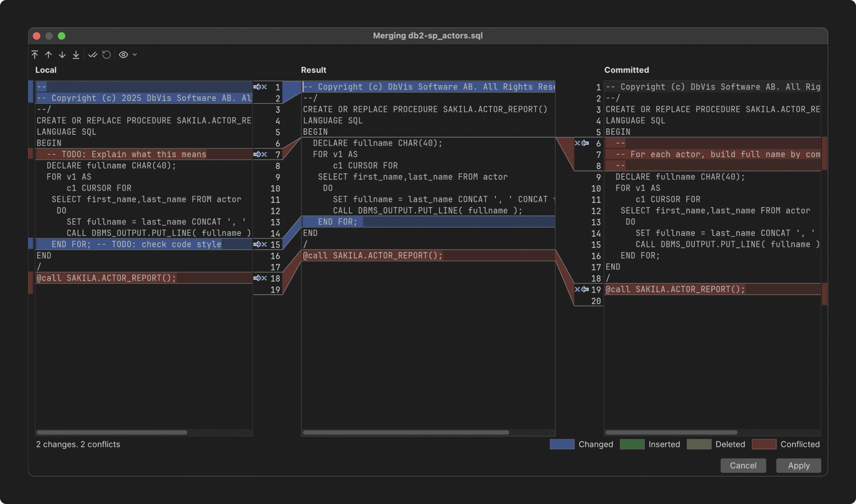Reset the merge with the revert icon
Image resolution: width=856 pixels, height=504 pixels.
106,55
